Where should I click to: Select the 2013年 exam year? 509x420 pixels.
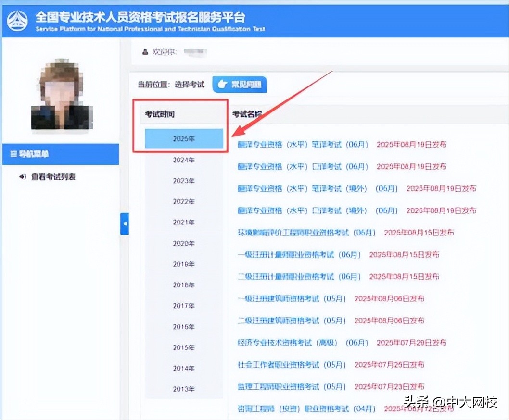[184, 389]
